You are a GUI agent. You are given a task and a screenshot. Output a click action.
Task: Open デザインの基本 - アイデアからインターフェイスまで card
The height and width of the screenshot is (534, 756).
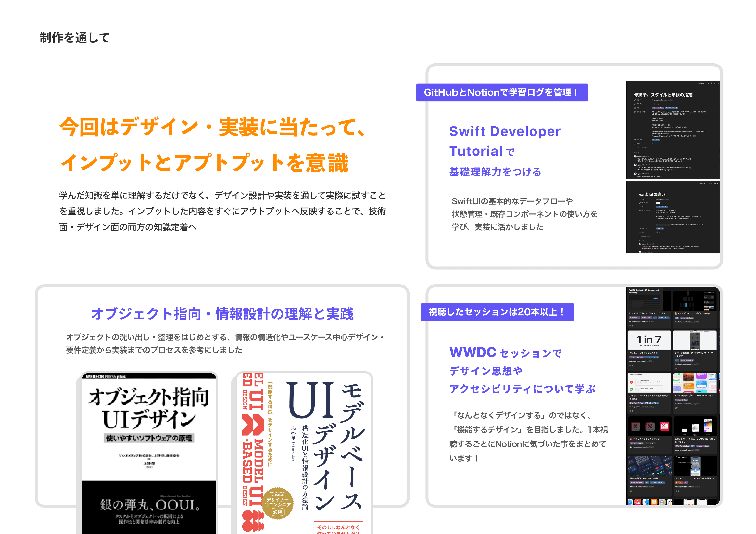click(695, 350)
